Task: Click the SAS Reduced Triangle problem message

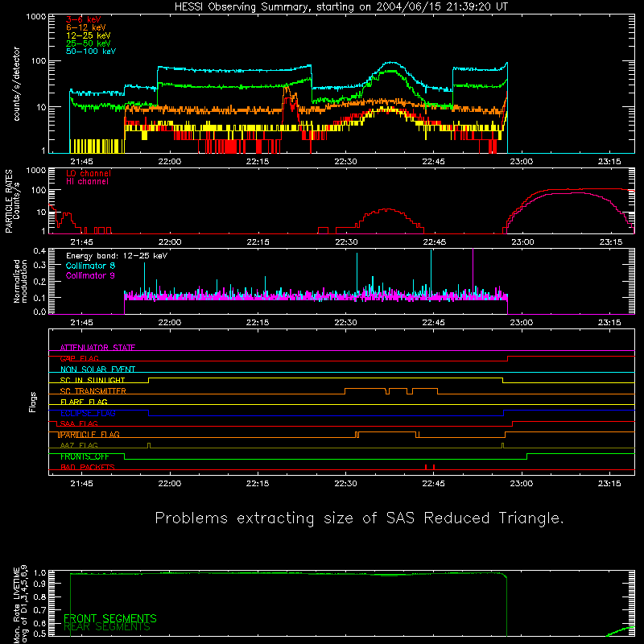Action: 359,518
